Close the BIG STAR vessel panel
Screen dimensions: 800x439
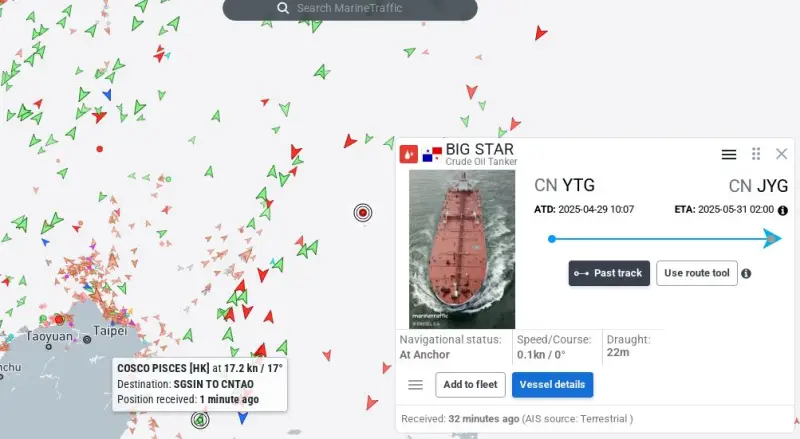pos(781,154)
